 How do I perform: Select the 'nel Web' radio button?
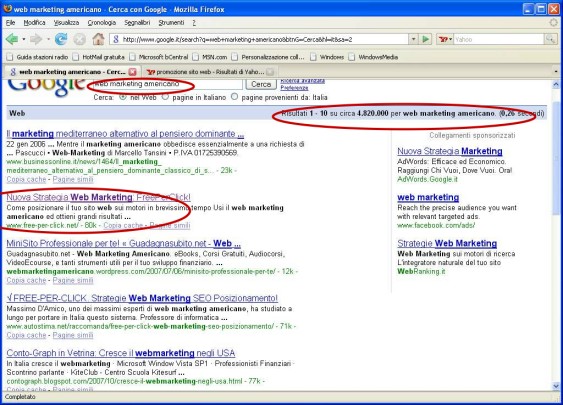click(123, 97)
